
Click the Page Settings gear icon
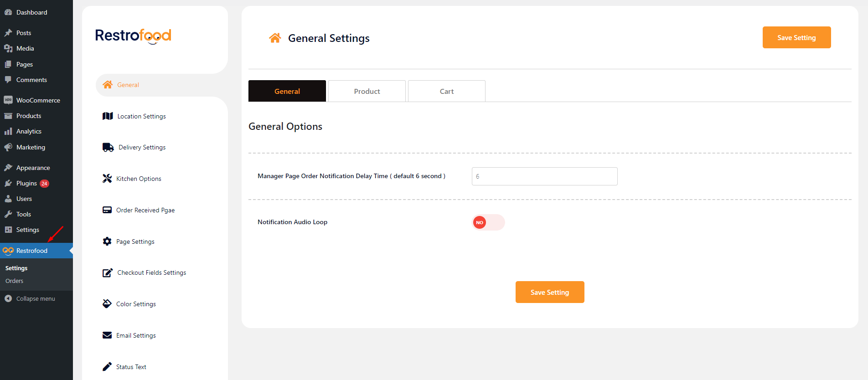point(107,241)
